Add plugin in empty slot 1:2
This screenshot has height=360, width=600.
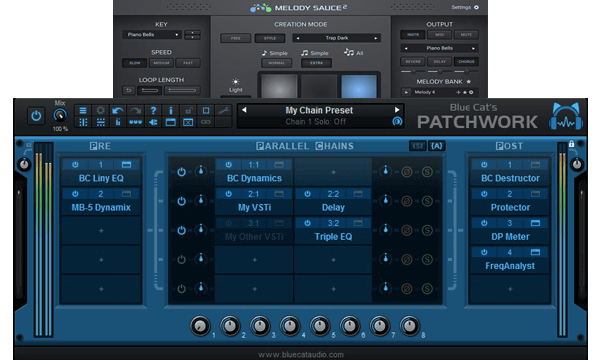click(x=333, y=172)
